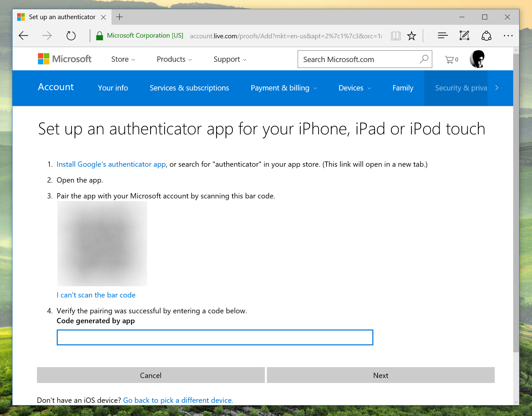Screen dimensions: 532x416
Task: Click the browser forward arrow
Action: [47, 36]
